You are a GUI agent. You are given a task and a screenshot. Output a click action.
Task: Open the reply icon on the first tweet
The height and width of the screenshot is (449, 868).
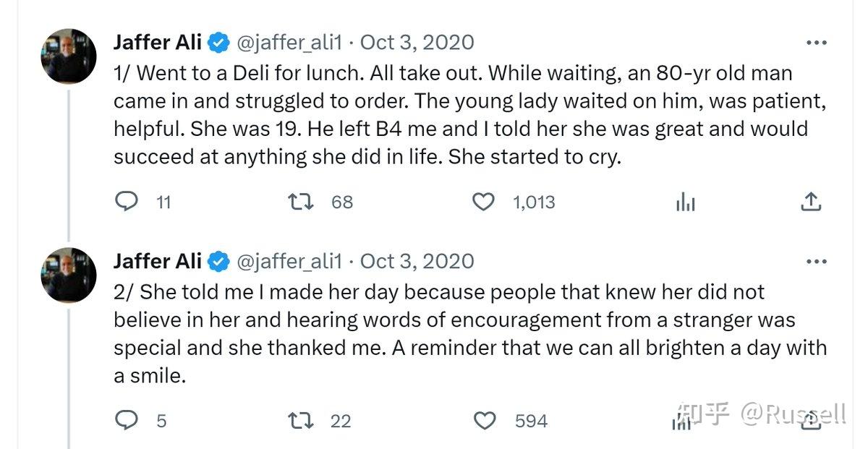point(127,202)
